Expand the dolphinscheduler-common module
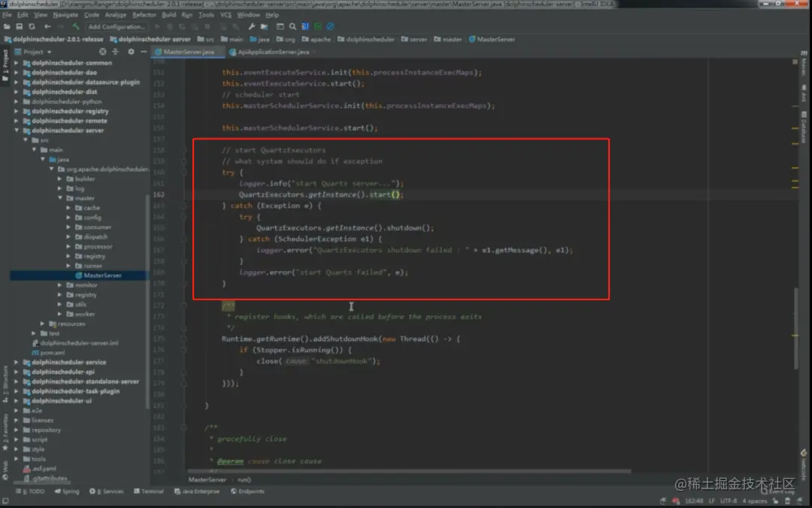Image resolution: width=812 pixels, height=508 pixels. tap(17, 62)
